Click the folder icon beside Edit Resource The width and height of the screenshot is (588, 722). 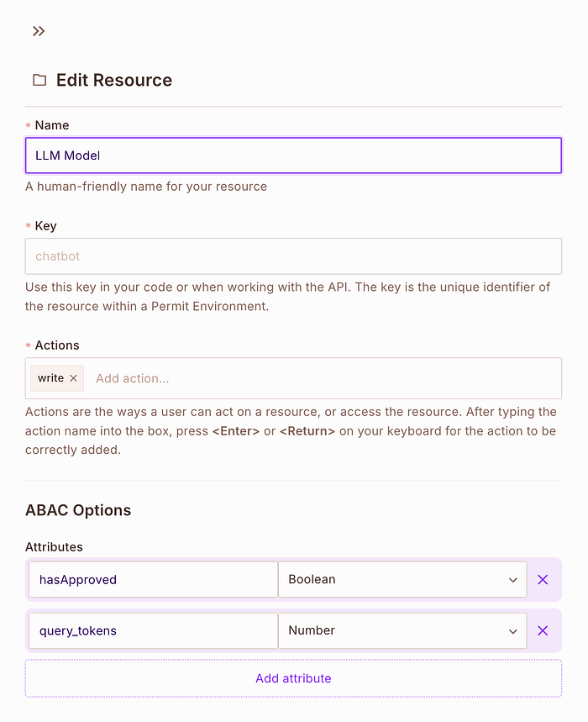click(39, 79)
